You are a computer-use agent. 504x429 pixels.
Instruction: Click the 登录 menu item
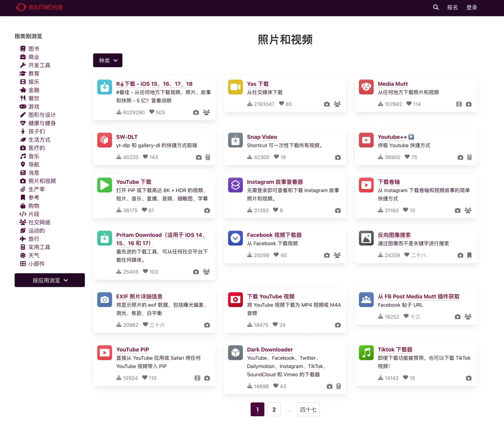pyautogui.click(x=472, y=7)
